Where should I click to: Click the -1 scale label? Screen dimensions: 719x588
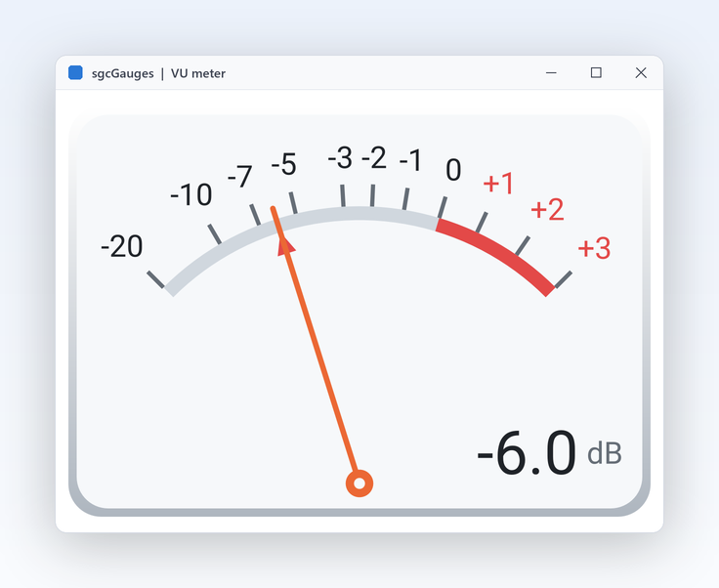point(410,160)
